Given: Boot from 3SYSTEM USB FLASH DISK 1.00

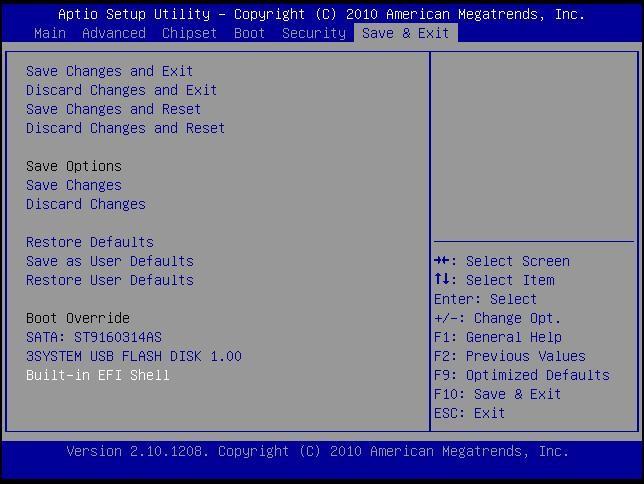Looking at the screenshot, I should pos(133,356).
